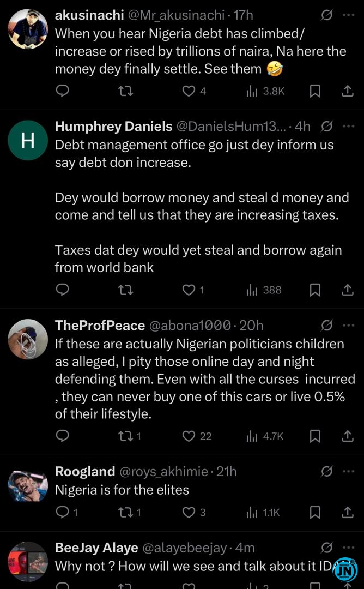364x589 pixels.
Task: Open more options on akusinachi's tweet
Action: tap(348, 16)
